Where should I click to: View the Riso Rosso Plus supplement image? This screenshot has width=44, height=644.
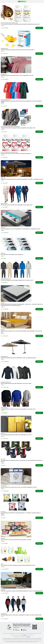click(x=16, y=143)
